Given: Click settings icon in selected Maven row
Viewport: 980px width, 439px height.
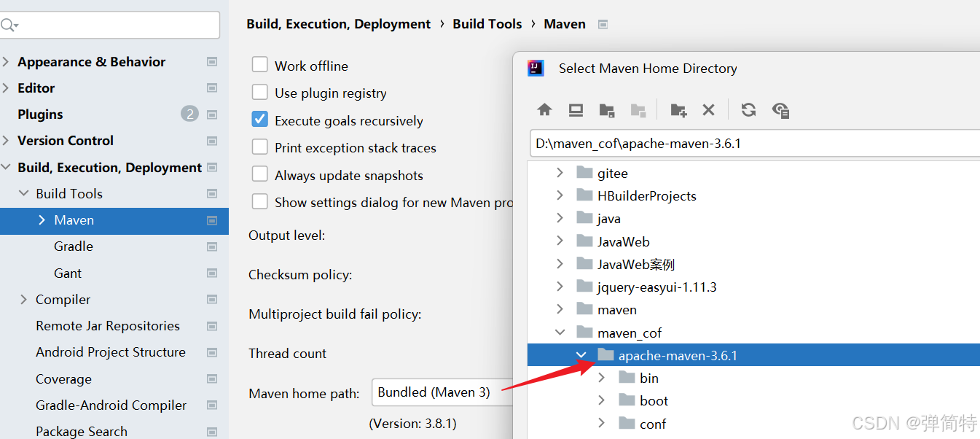Looking at the screenshot, I should [x=212, y=220].
